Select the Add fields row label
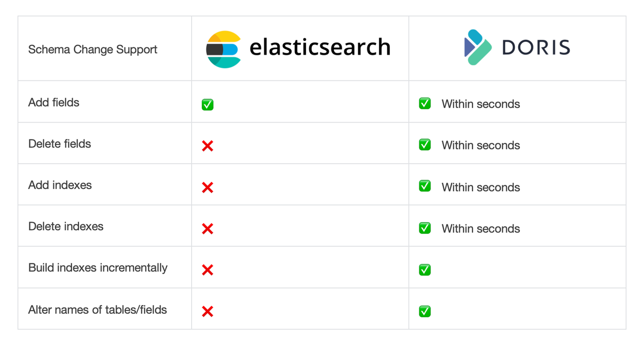The width and height of the screenshot is (644, 346). [54, 102]
